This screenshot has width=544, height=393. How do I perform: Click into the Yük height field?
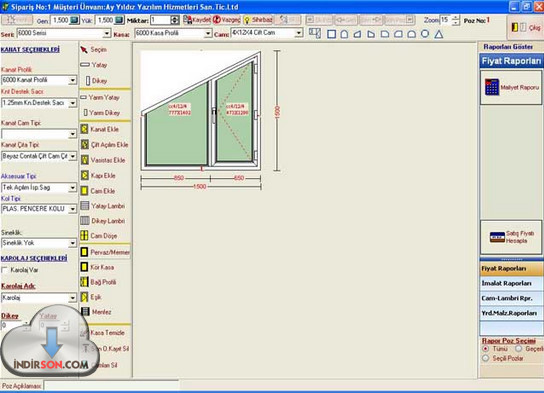tap(105, 20)
